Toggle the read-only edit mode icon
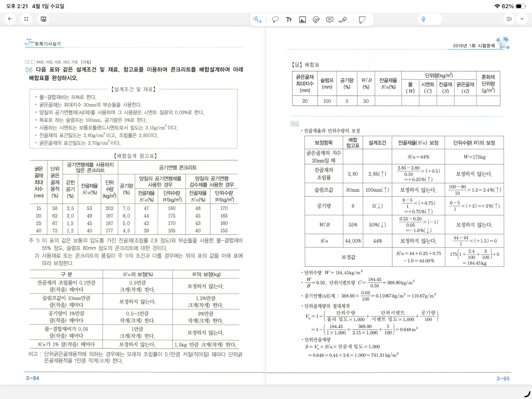 pyautogui.click(x=44, y=19)
